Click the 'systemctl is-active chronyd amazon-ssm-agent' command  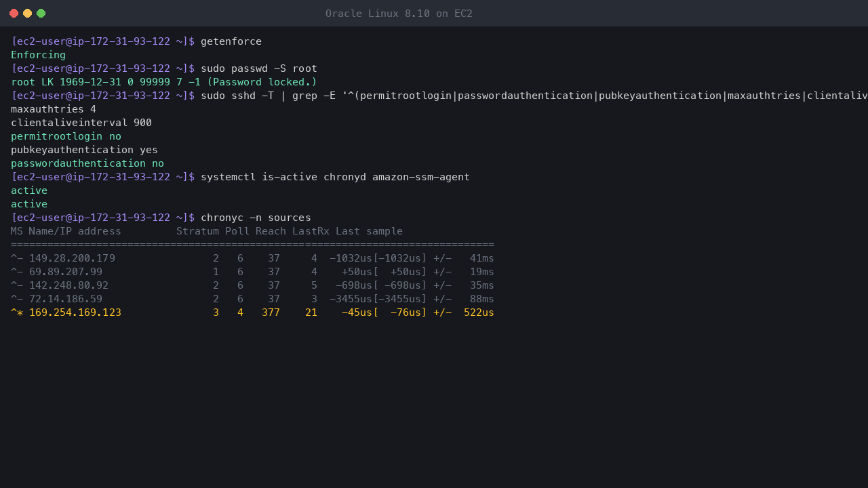(335, 177)
